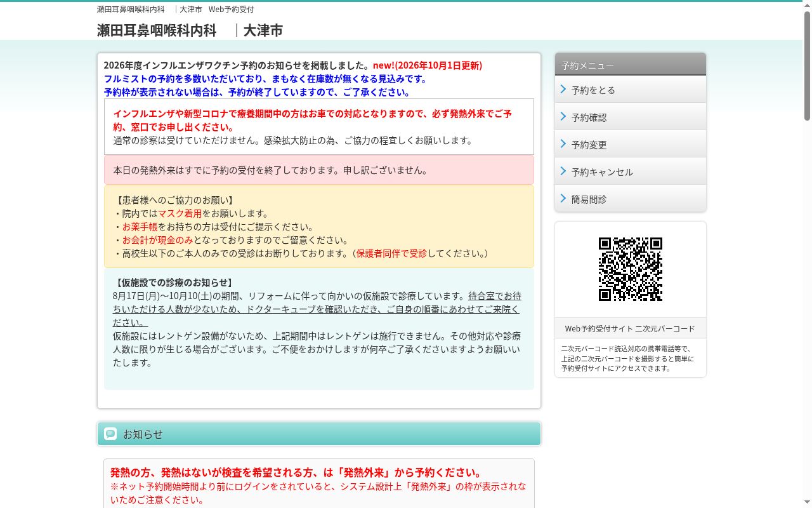Click the 【患者様へのご協力のお願い】 heading

174,200
